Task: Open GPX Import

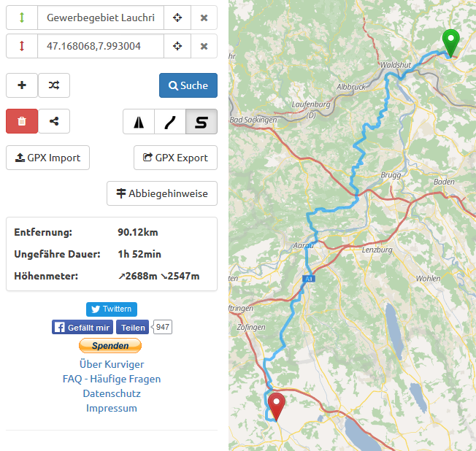Action: tap(47, 158)
